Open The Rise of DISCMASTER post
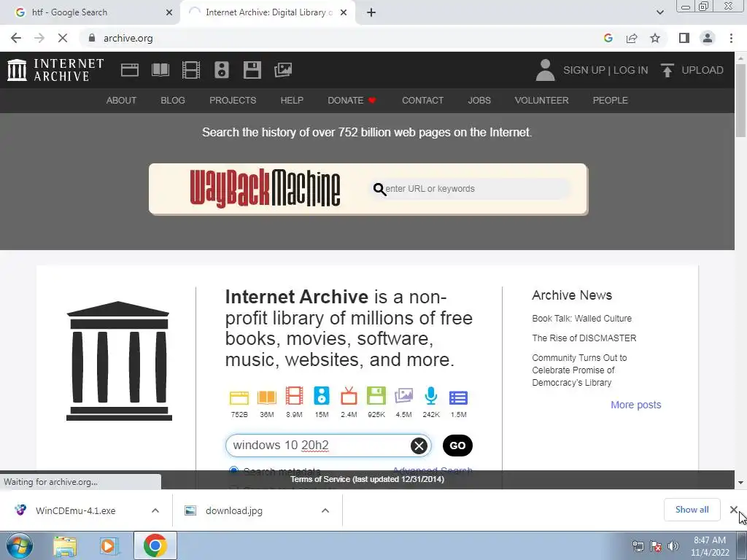 pos(584,338)
